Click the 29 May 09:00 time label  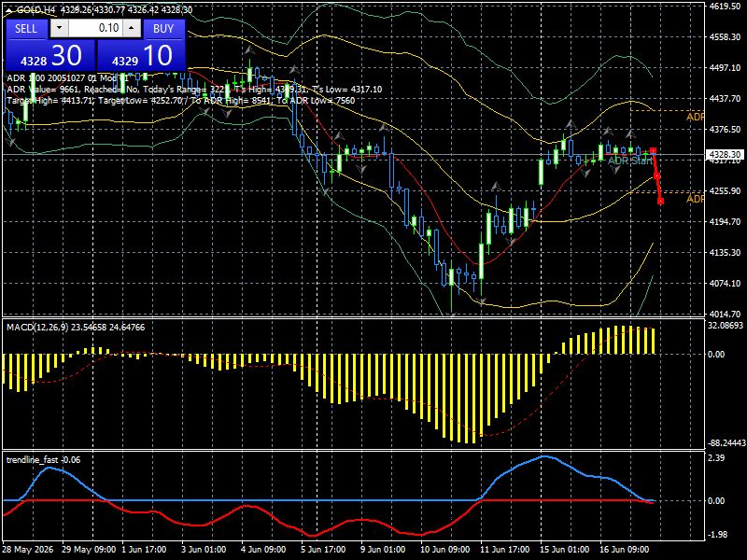pyautogui.click(x=89, y=549)
